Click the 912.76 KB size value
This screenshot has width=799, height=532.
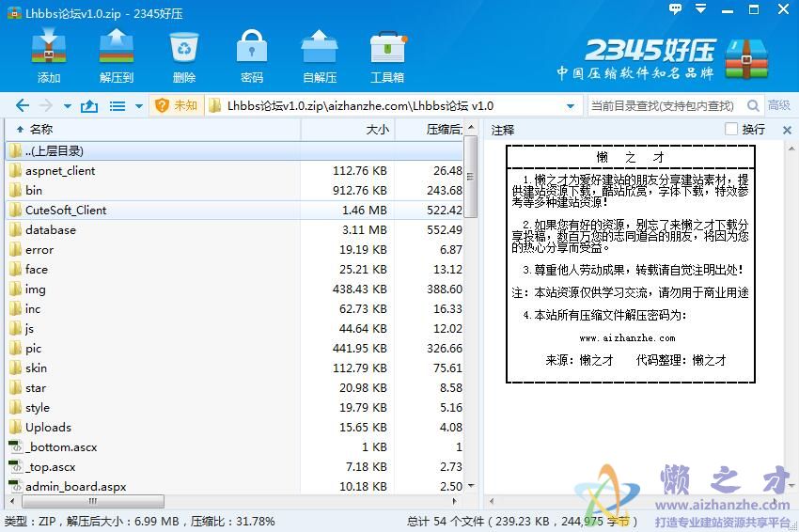tap(360, 190)
